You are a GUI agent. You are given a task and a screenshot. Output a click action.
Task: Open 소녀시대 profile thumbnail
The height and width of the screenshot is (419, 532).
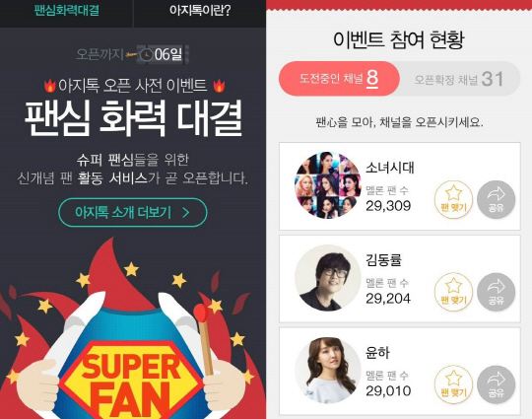tap(327, 185)
